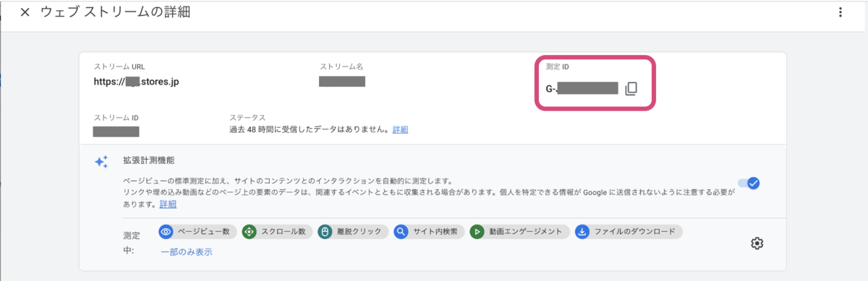This screenshot has height=281, width=868.
Task: Click the 測定 ID label
Action: (558, 66)
